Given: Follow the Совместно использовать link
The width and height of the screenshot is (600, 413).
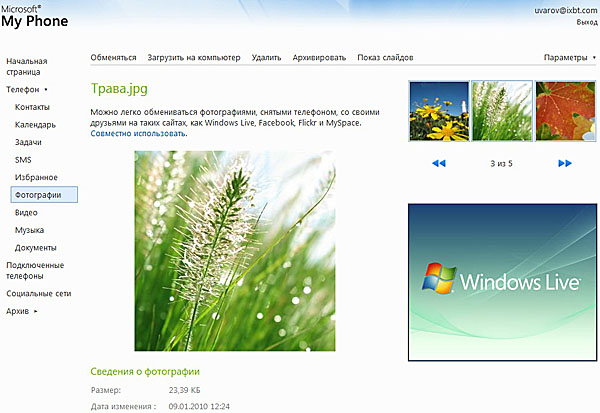Looking at the screenshot, I should (x=138, y=134).
